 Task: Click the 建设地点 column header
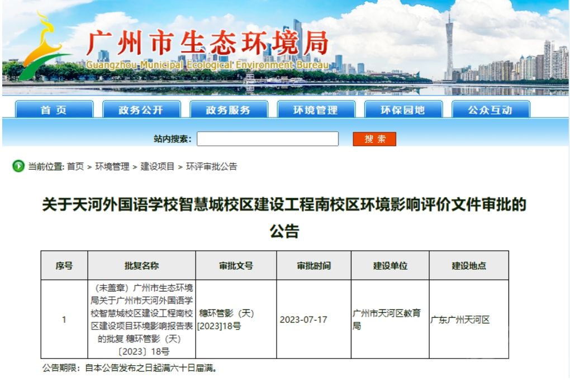[x=469, y=266]
